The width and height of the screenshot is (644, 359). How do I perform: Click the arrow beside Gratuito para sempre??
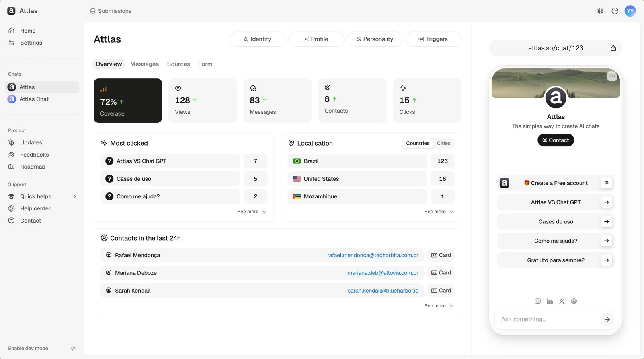coord(606,260)
